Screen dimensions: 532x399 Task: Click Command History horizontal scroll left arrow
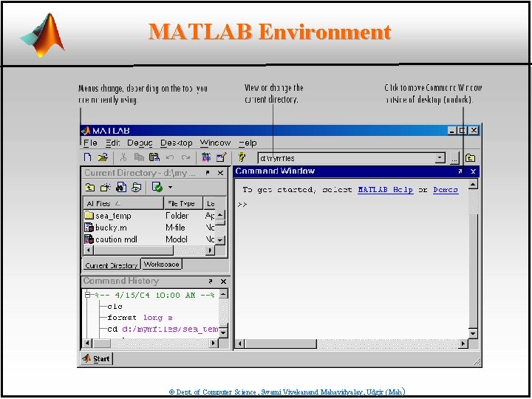(87, 343)
